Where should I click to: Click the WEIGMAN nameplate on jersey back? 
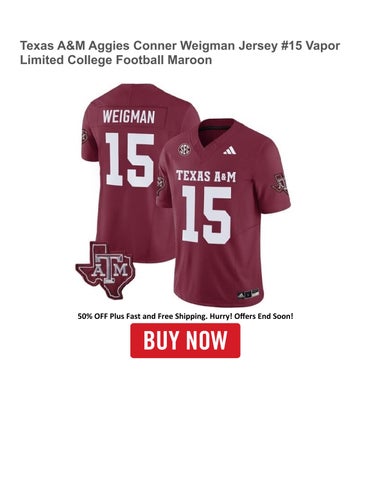pyautogui.click(x=129, y=117)
